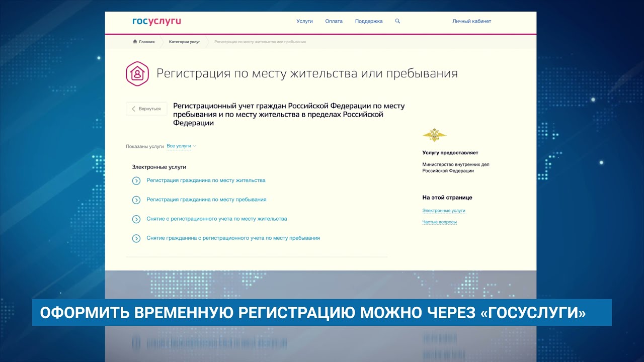Screen dimensions: 644x362
Task: Open Снятие гражданина с регистрационного учета по месту пребывания
Action: point(233,238)
